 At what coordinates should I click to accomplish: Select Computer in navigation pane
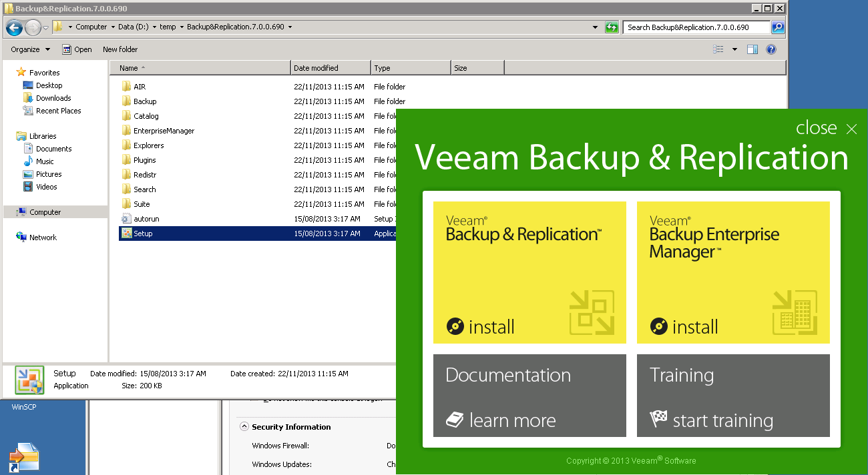(x=55, y=212)
